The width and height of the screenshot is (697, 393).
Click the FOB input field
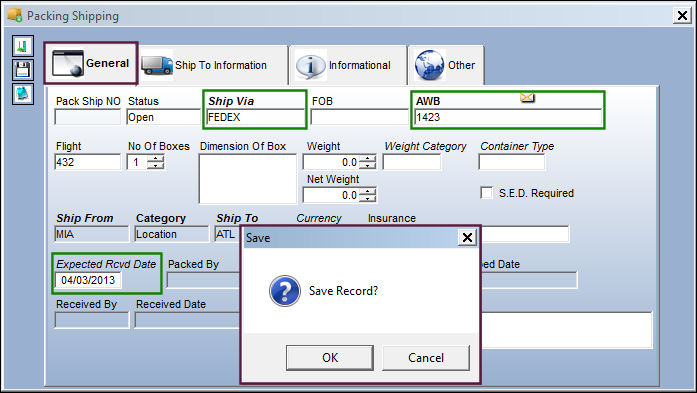click(x=360, y=117)
